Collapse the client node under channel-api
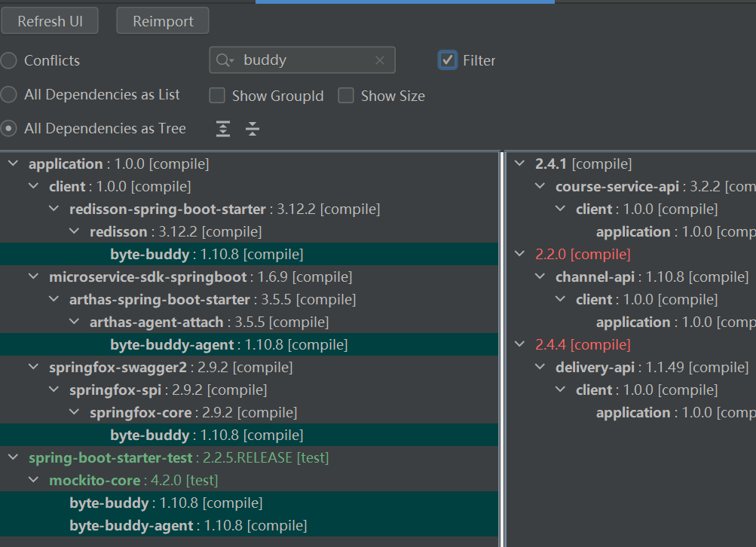Screen dimensions: 756x547 (x=560, y=299)
